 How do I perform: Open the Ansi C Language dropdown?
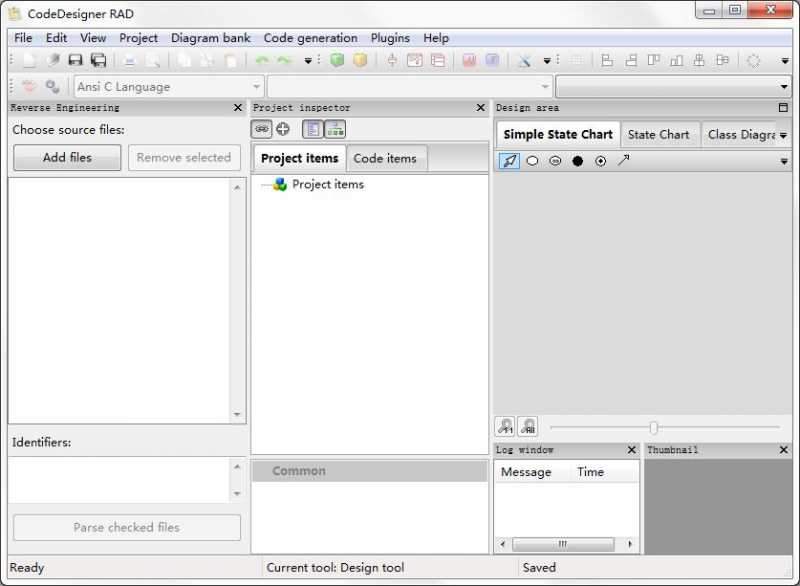256,86
